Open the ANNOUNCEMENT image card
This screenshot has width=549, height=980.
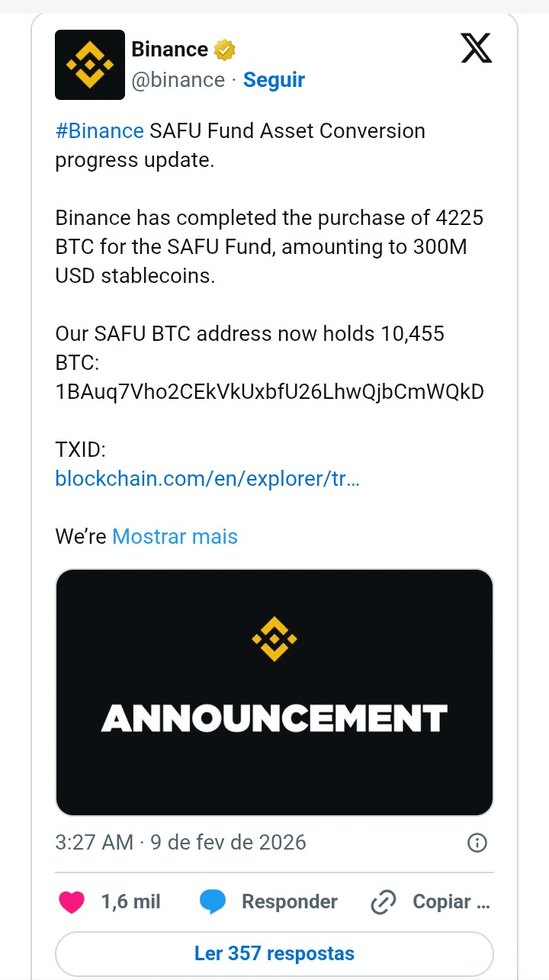274,732
